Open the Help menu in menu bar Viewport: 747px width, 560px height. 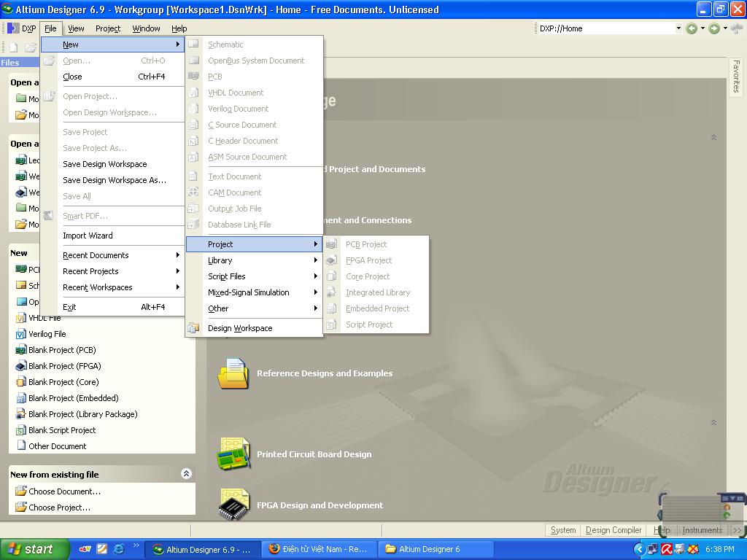(x=179, y=28)
